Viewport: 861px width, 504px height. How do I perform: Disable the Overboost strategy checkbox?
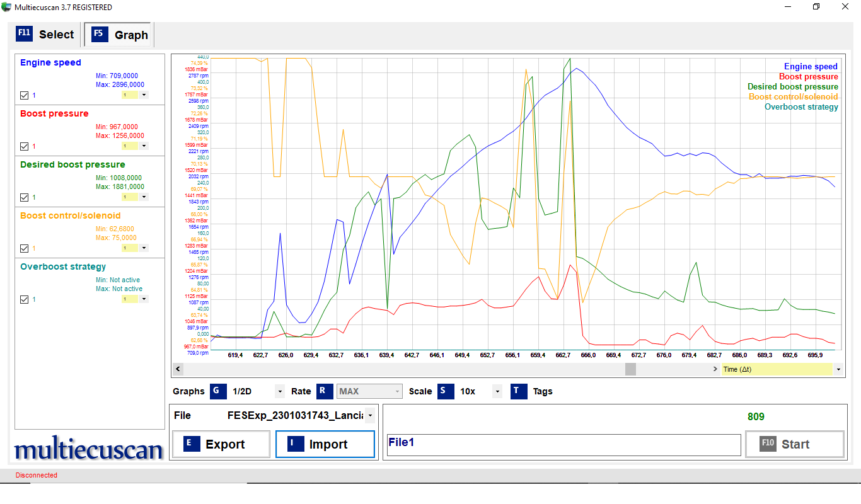pyautogui.click(x=25, y=299)
